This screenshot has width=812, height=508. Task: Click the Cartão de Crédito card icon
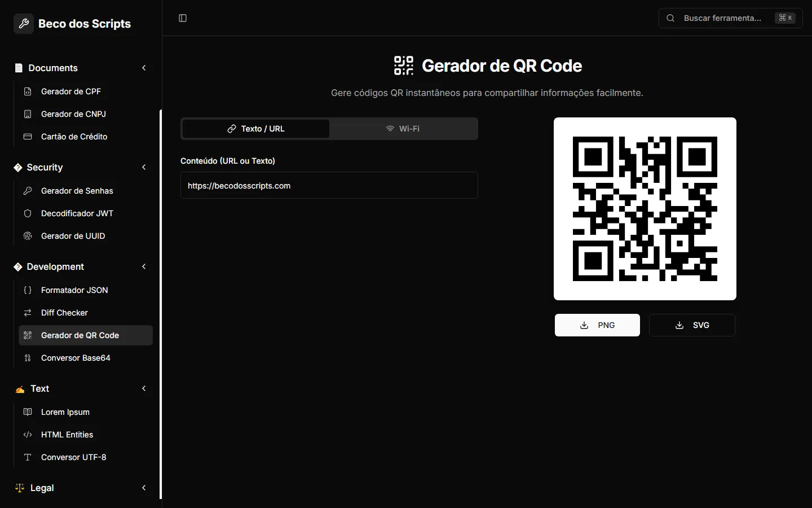28,137
